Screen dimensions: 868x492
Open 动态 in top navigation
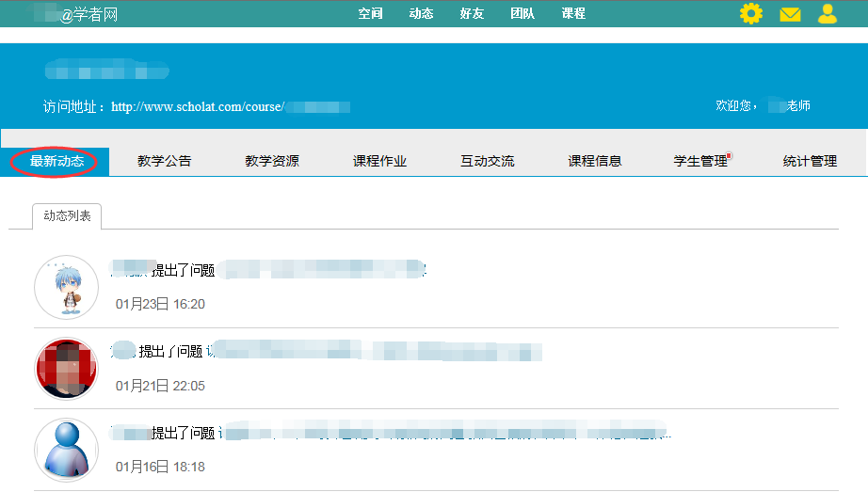click(421, 14)
